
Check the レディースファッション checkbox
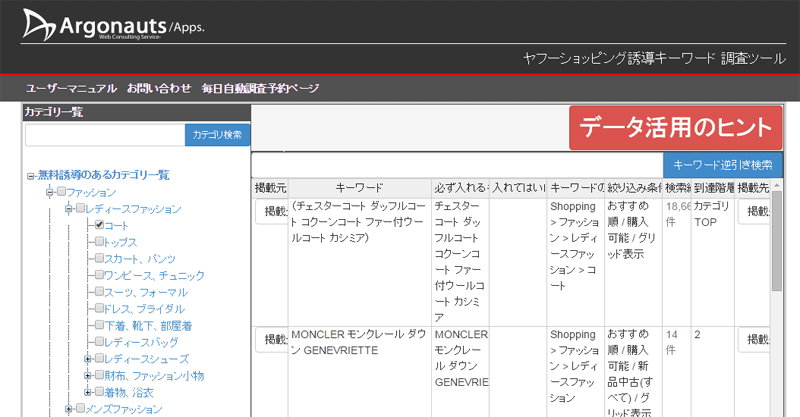pos(80,208)
